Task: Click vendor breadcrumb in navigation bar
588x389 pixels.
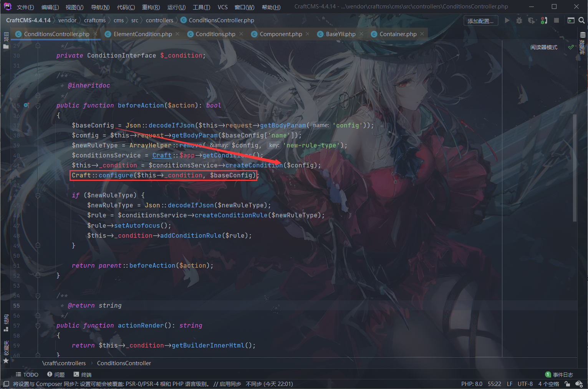Action: click(68, 20)
